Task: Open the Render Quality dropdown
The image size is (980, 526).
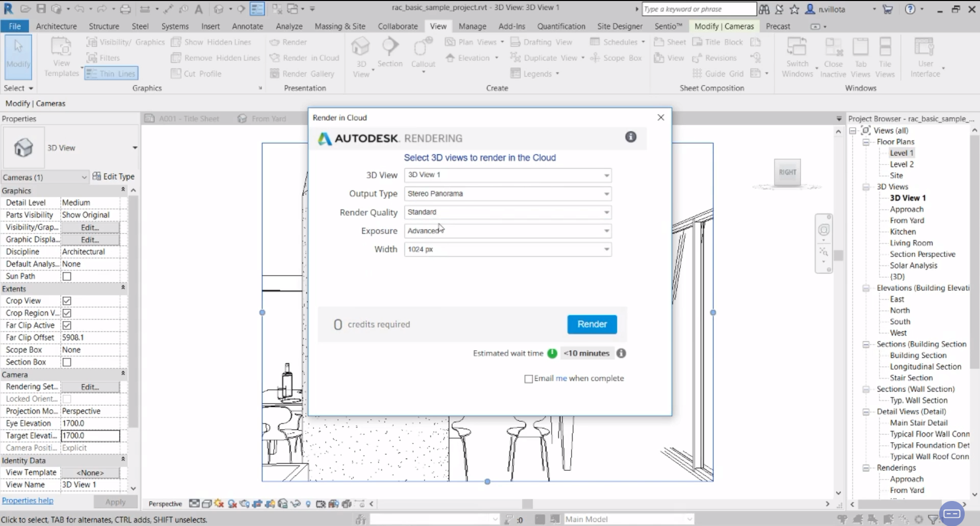Action: 507,212
